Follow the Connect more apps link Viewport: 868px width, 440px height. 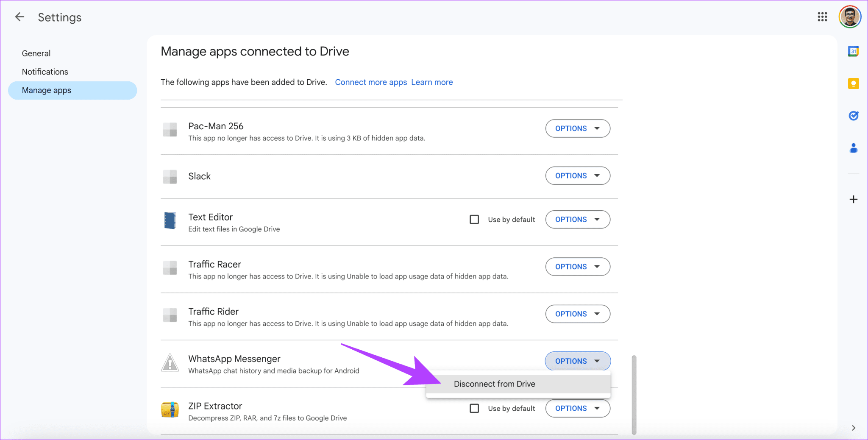(371, 82)
